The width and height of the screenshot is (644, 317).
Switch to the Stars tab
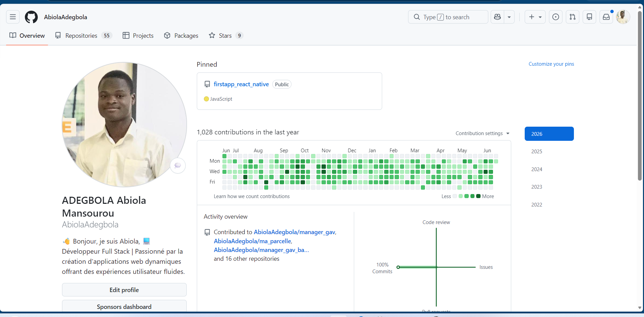[x=226, y=36]
